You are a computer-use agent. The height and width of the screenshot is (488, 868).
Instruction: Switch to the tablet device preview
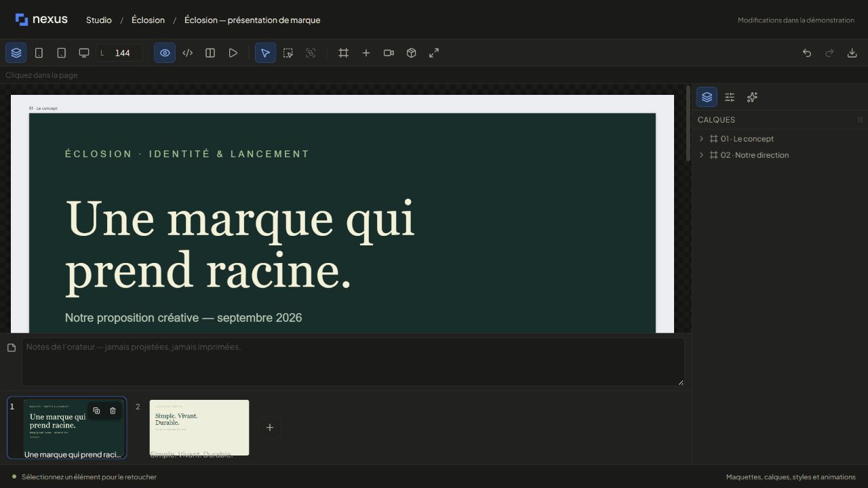pos(61,53)
